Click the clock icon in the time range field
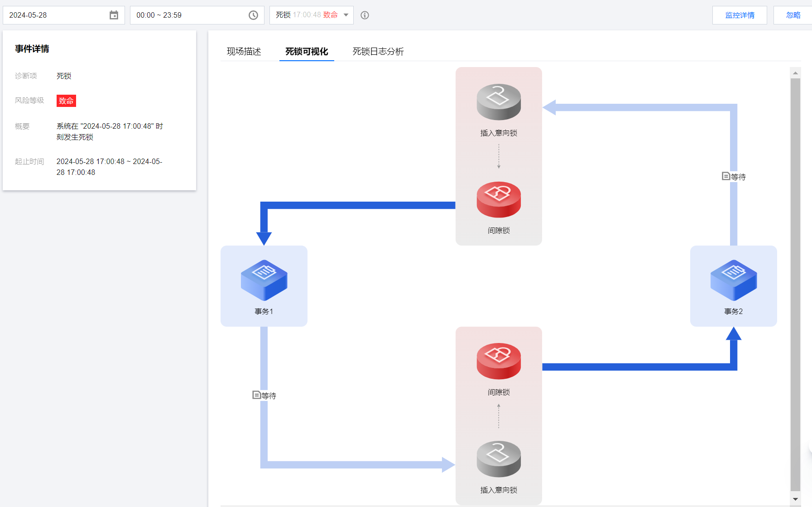Screen dimensions: 812x507 253,15
